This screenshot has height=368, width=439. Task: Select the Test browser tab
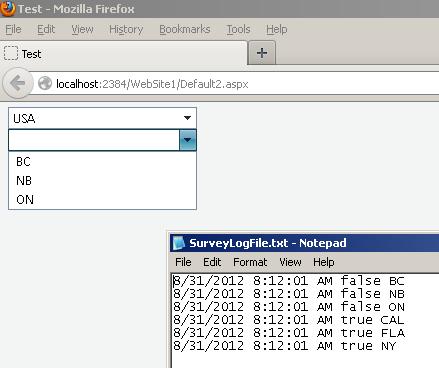pyautogui.click(x=123, y=53)
